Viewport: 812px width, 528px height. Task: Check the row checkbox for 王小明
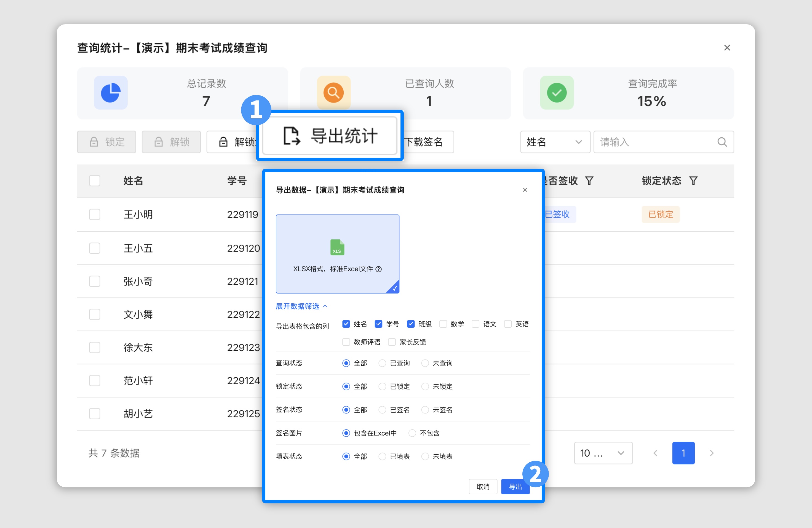(x=95, y=214)
